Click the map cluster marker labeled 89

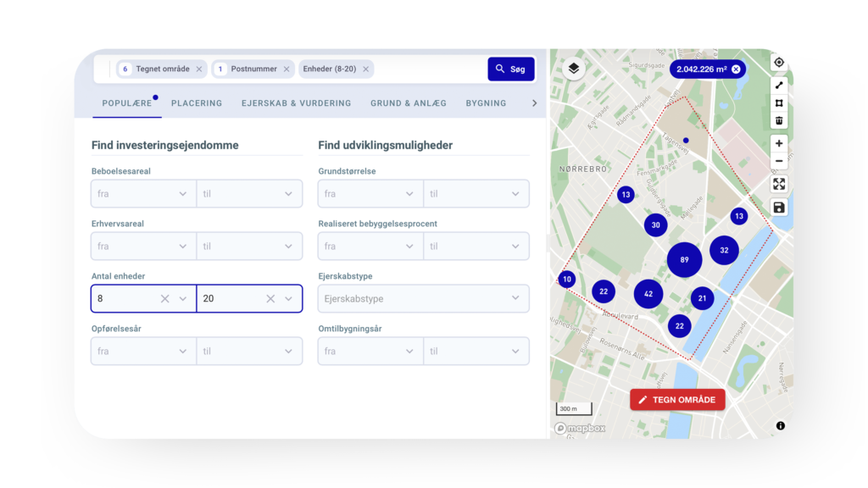(x=684, y=259)
